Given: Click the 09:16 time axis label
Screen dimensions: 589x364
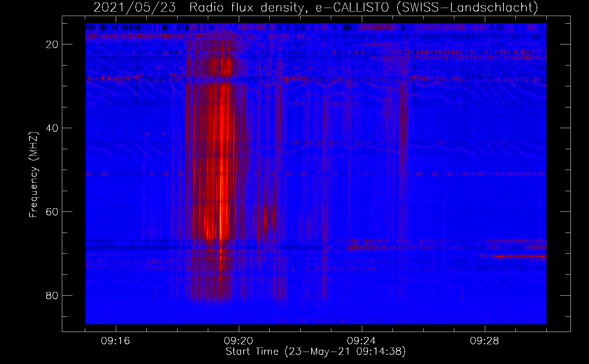Looking at the screenshot, I should (115, 341).
